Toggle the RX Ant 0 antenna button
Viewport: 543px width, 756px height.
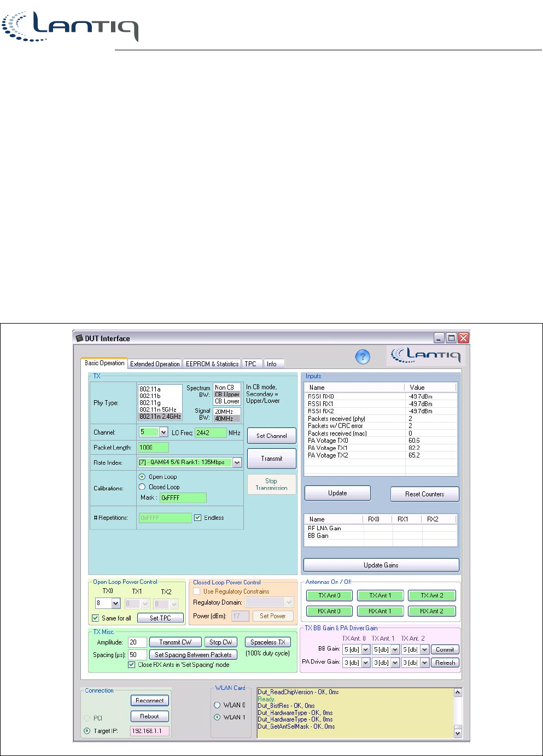(x=330, y=611)
